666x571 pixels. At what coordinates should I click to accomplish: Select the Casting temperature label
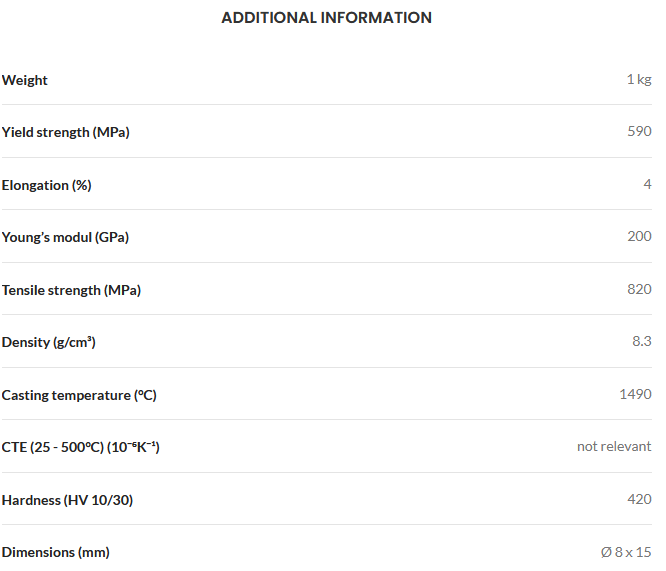[79, 396]
